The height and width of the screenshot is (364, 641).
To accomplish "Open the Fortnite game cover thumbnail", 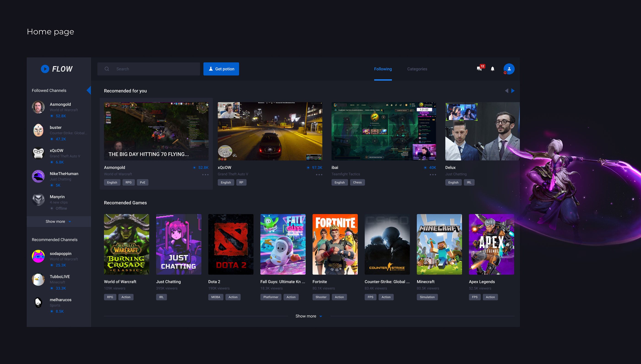I will [x=335, y=244].
